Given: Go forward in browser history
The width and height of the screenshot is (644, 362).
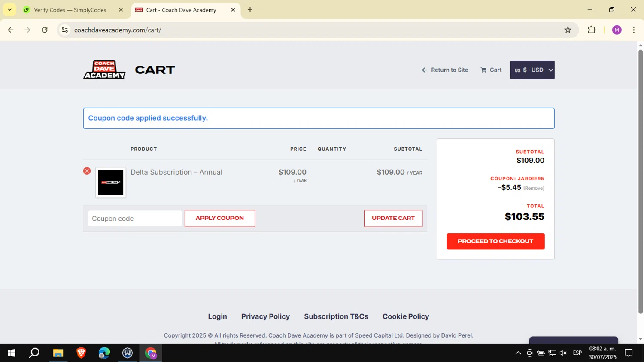Looking at the screenshot, I should 27,30.
